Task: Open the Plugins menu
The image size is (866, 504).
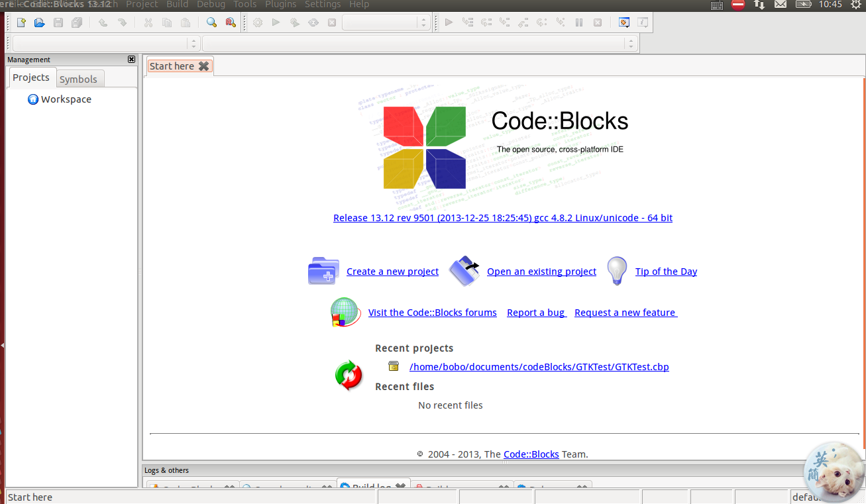Action: pos(281,5)
